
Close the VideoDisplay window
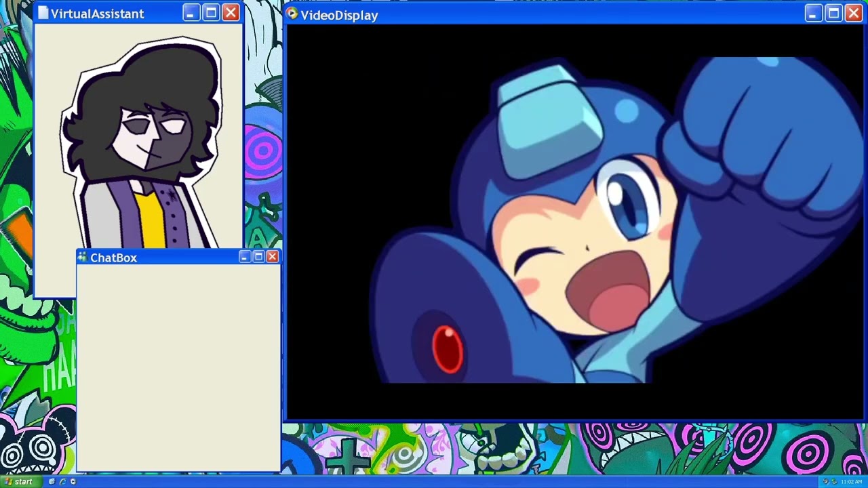point(854,14)
